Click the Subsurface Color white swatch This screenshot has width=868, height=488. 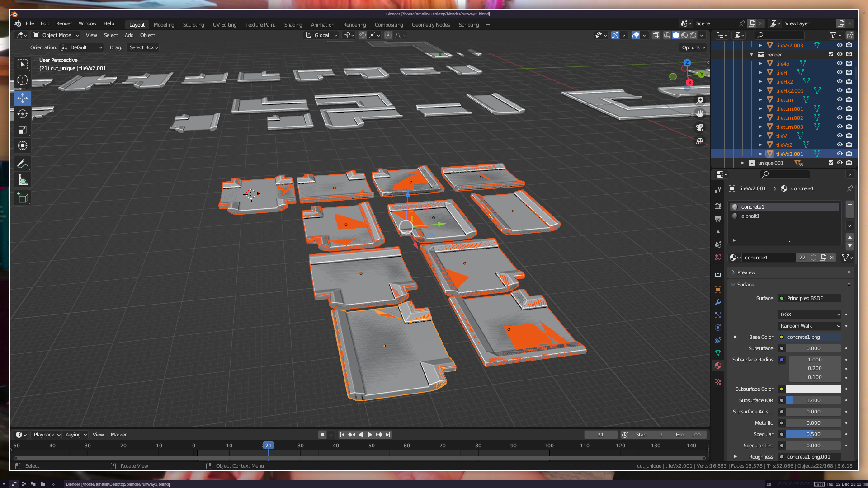pyautogui.click(x=813, y=389)
